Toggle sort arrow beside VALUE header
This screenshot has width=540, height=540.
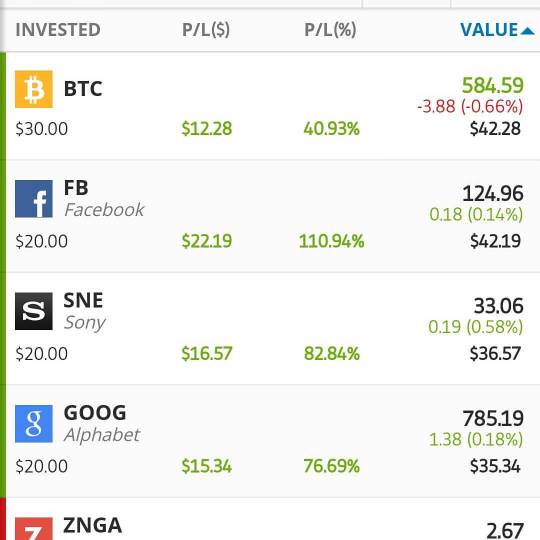(528, 31)
